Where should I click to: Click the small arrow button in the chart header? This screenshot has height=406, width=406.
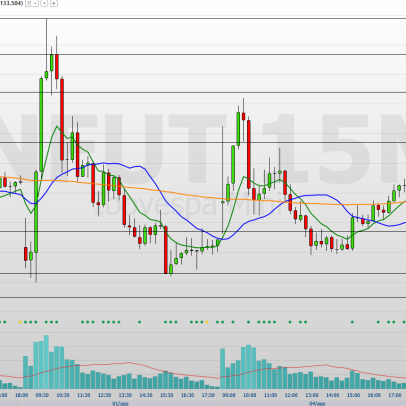pyautogui.click(x=44, y=3)
